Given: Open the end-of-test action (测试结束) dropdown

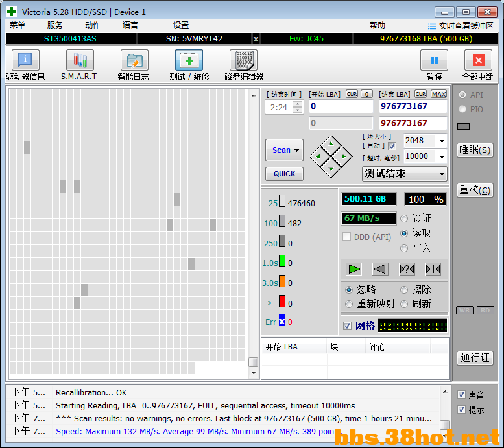Looking at the screenshot, I should [x=404, y=174].
